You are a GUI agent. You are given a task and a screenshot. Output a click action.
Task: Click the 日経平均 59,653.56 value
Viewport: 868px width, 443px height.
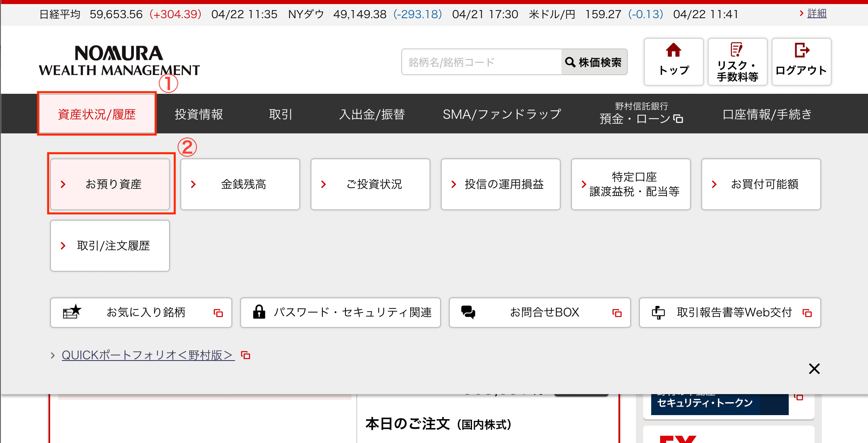[x=116, y=15]
